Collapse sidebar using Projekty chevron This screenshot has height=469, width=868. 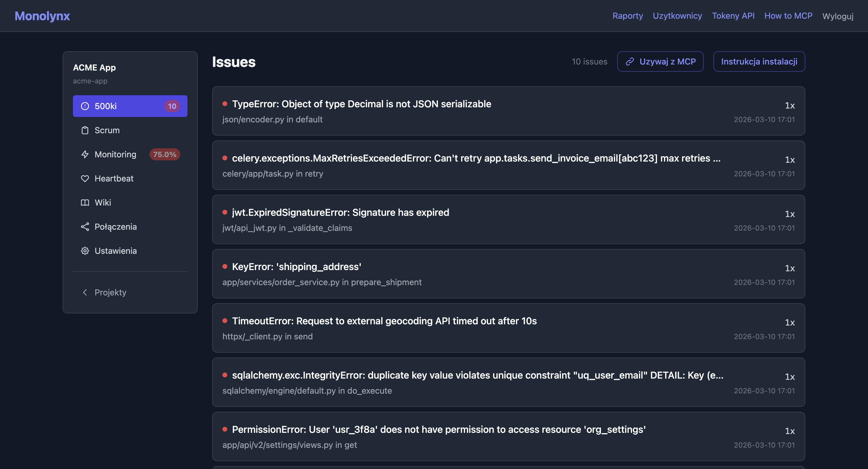[85, 292]
